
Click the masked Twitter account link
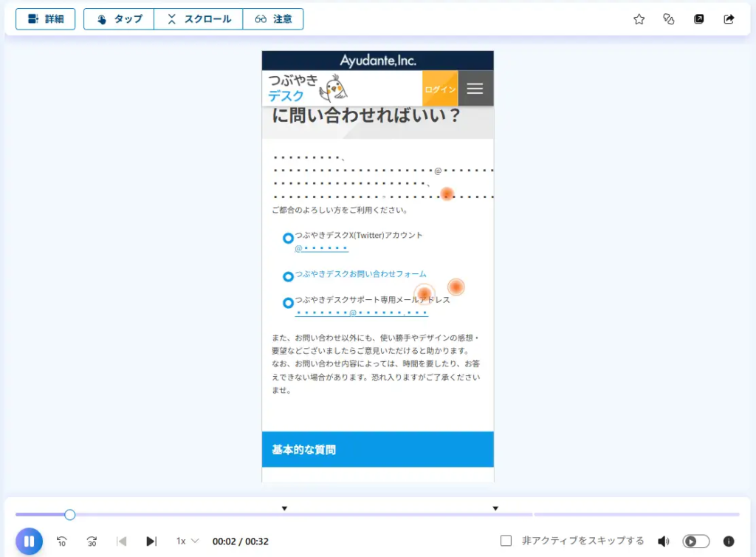coord(321,248)
